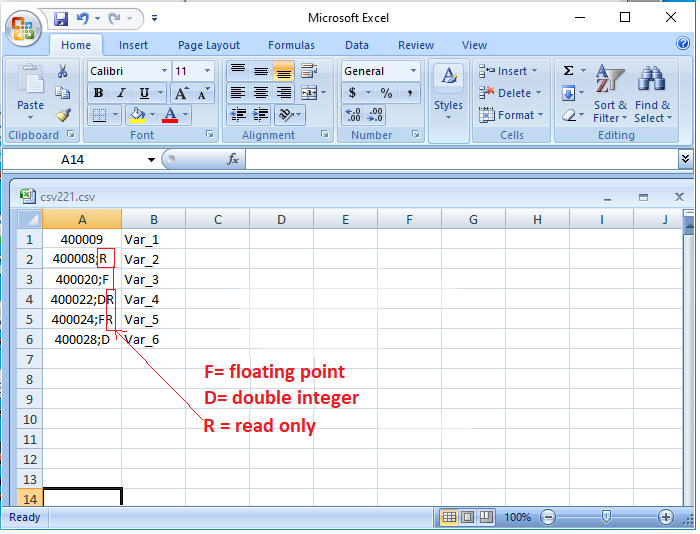Cut the selection with scissors icon
The image size is (700, 534).
pyautogui.click(x=62, y=71)
